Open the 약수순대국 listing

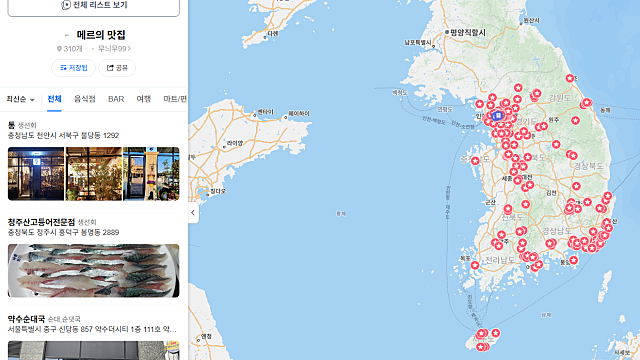(26, 319)
